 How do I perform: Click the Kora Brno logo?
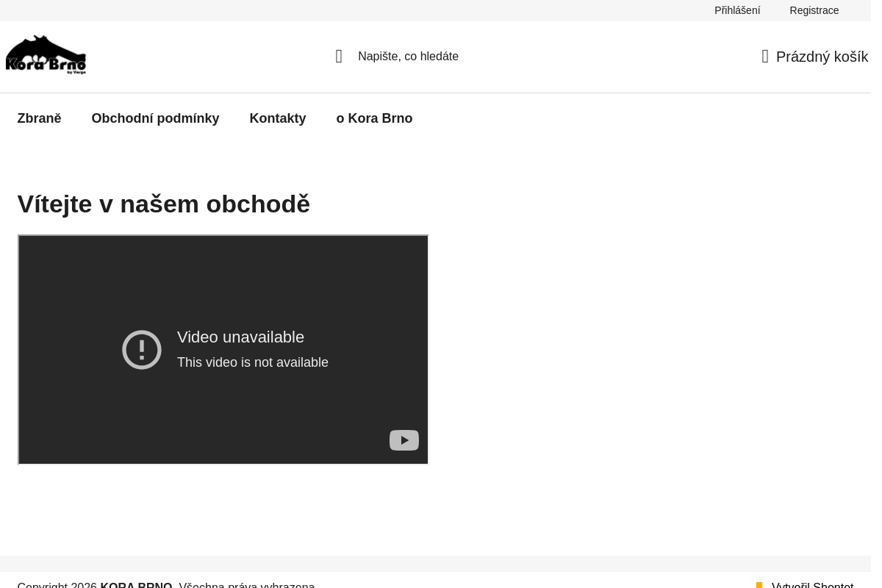46,55
